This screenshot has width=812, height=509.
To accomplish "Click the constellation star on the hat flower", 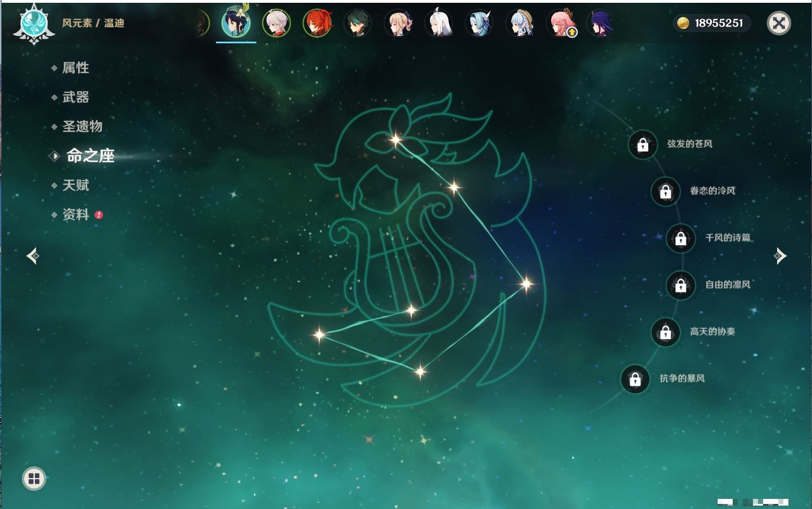I will point(396,140).
